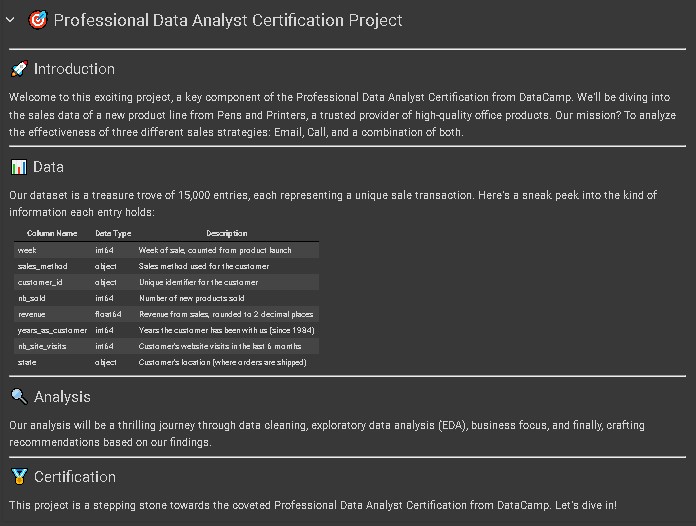Click the state row's description text
The width and height of the screenshot is (696, 526).
(222, 362)
